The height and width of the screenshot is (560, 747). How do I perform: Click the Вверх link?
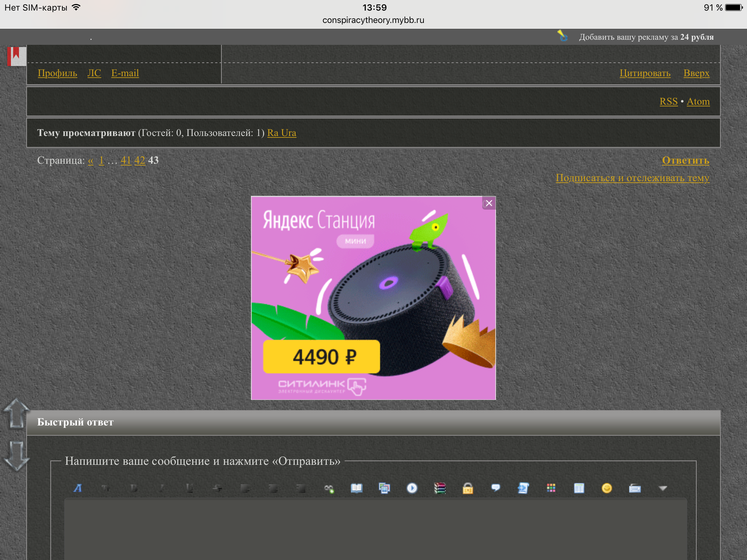coord(696,73)
